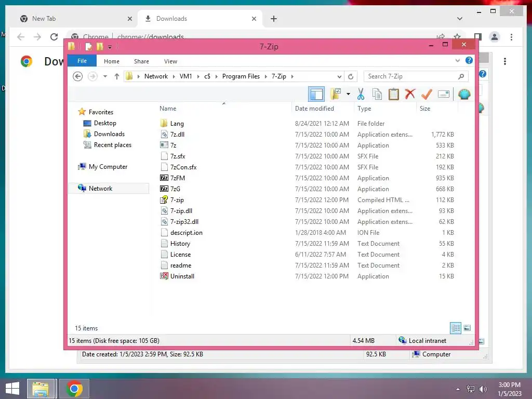The image size is (532, 399).
Task: Click the Forward navigation arrow in Explorer
Action: pos(92,76)
